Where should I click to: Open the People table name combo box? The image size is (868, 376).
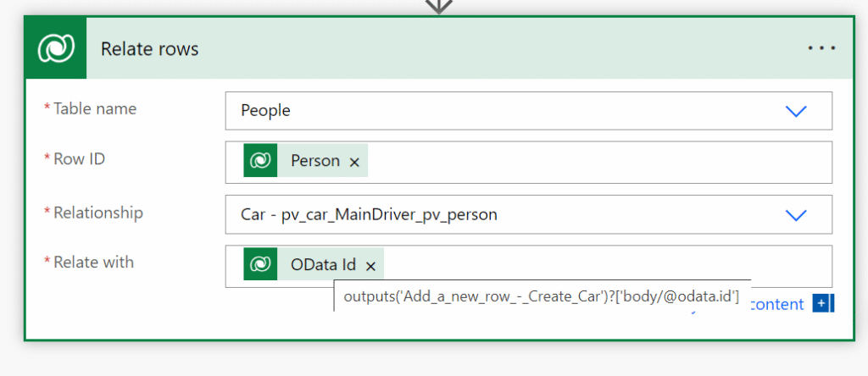(x=529, y=111)
